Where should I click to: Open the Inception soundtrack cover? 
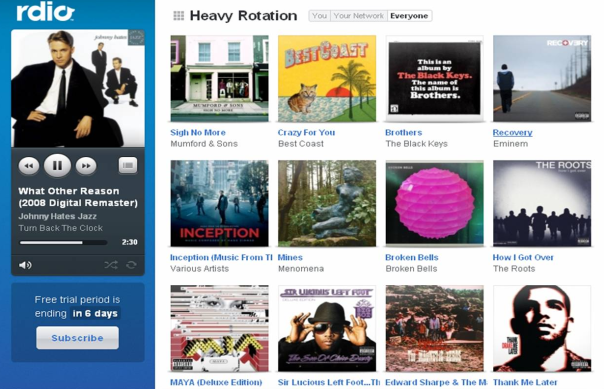(x=220, y=203)
